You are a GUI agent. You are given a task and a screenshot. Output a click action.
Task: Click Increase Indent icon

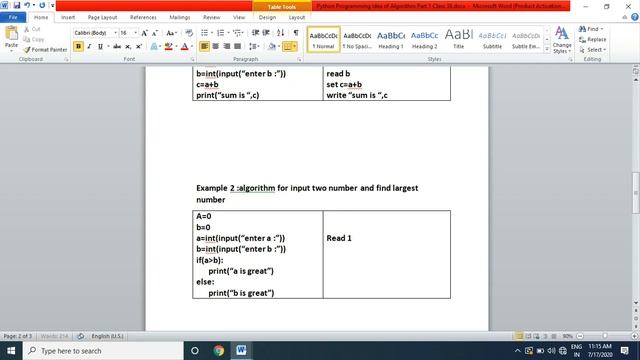[x=266, y=33]
